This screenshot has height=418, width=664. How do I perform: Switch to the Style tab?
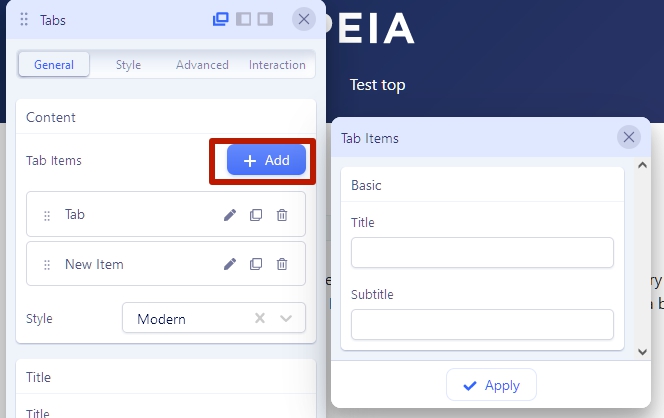click(128, 65)
